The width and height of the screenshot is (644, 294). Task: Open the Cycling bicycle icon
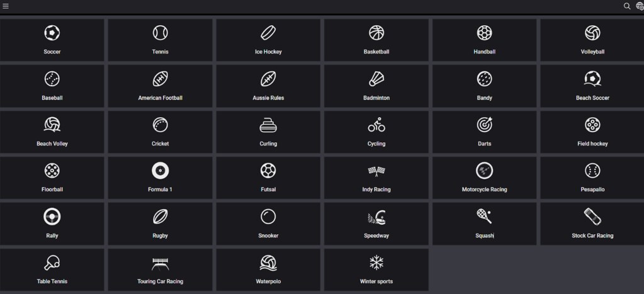click(x=376, y=125)
